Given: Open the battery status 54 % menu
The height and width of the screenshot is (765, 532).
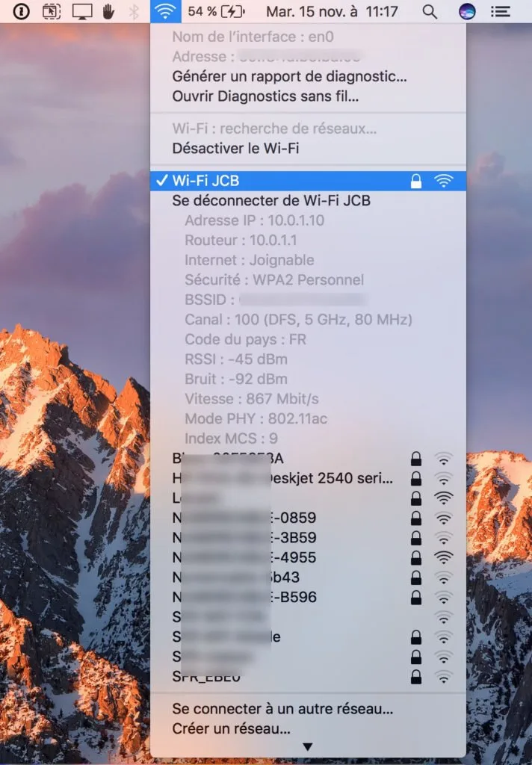Looking at the screenshot, I should (x=216, y=10).
